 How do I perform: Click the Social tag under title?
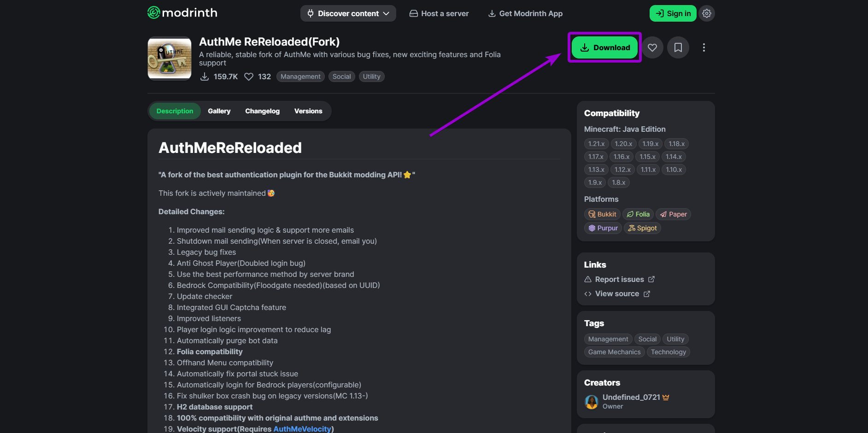(x=342, y=76)
